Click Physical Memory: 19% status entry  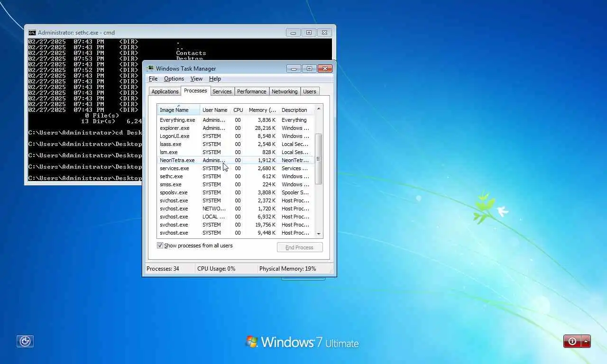(x=287, y=269)
